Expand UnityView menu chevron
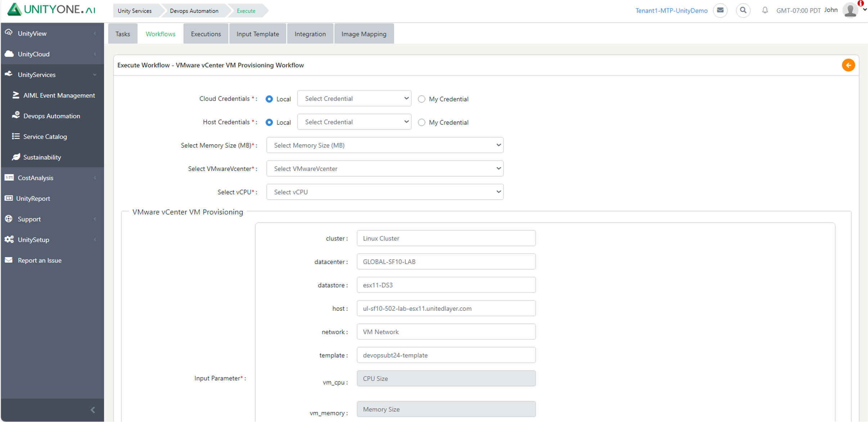 point(95,33)
